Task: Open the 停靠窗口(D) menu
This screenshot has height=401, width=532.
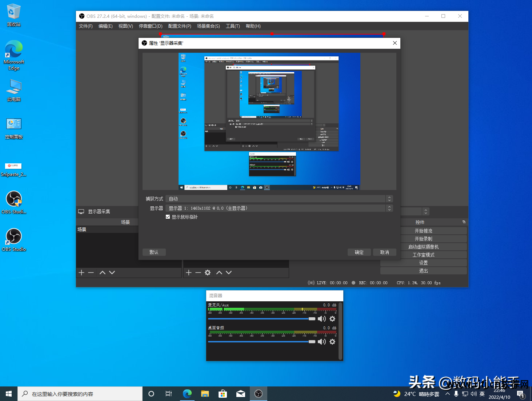Action: 151,26
